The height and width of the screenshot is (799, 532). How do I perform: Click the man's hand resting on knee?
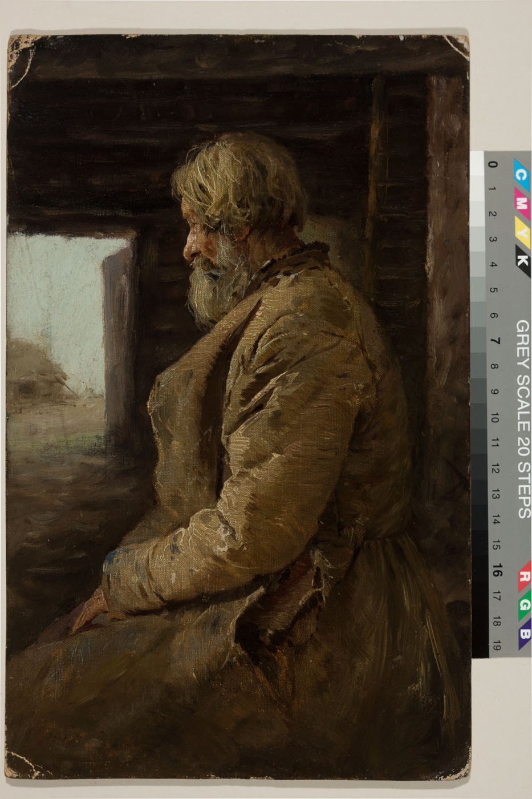(91, 610)
